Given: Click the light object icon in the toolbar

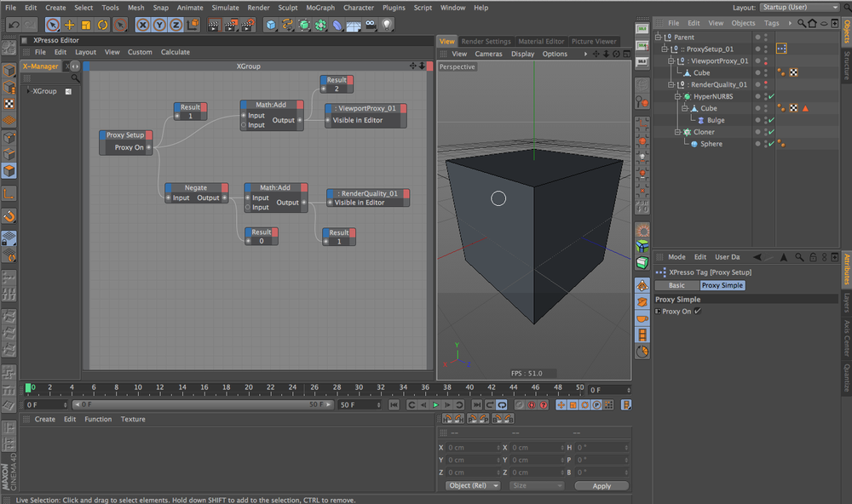Looking at the screenshot, I should click(388, 26).
